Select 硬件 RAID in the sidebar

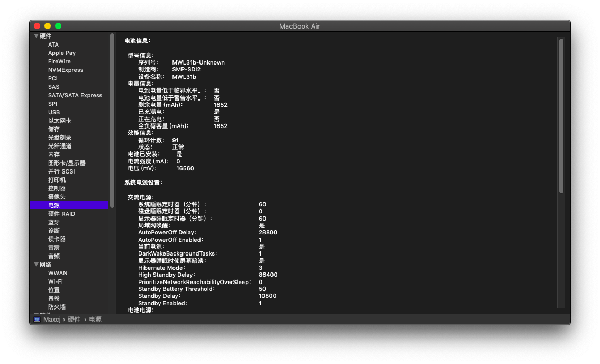[x=61, y=214]
